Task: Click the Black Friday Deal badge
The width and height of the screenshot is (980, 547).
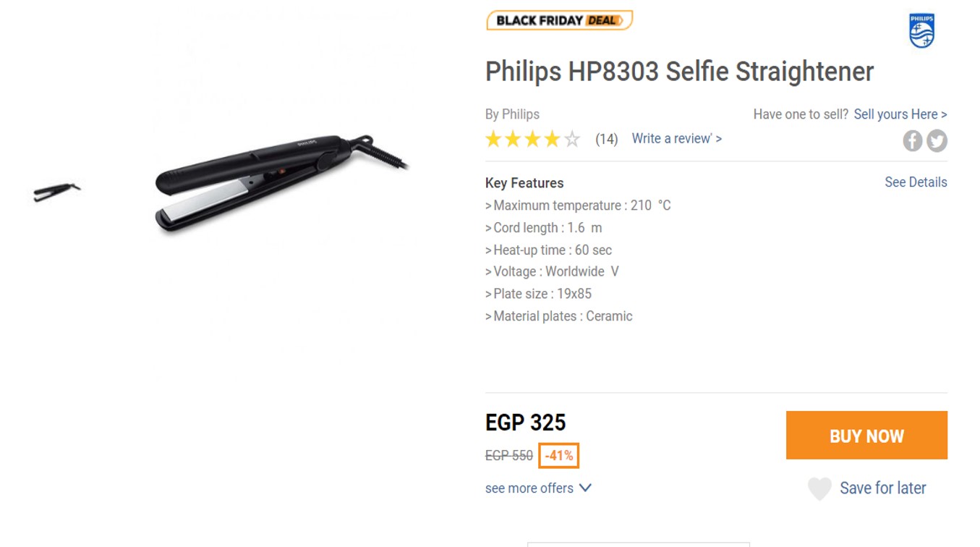Action: (560, 20)
